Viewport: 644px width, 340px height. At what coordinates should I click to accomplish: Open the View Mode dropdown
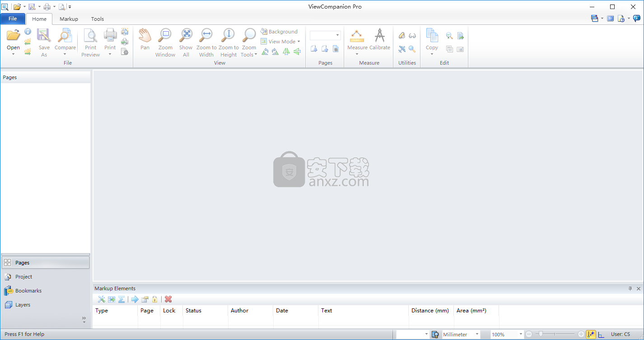pos(280,42)
